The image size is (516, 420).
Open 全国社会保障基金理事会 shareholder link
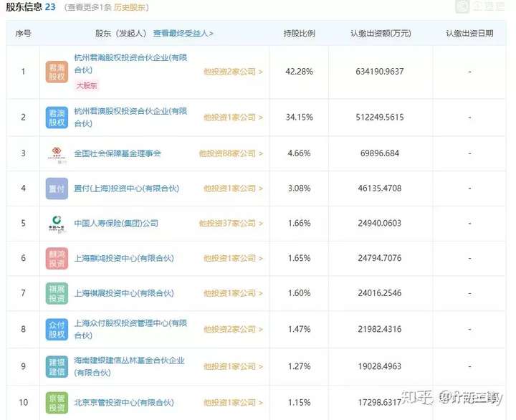point(118,153)
